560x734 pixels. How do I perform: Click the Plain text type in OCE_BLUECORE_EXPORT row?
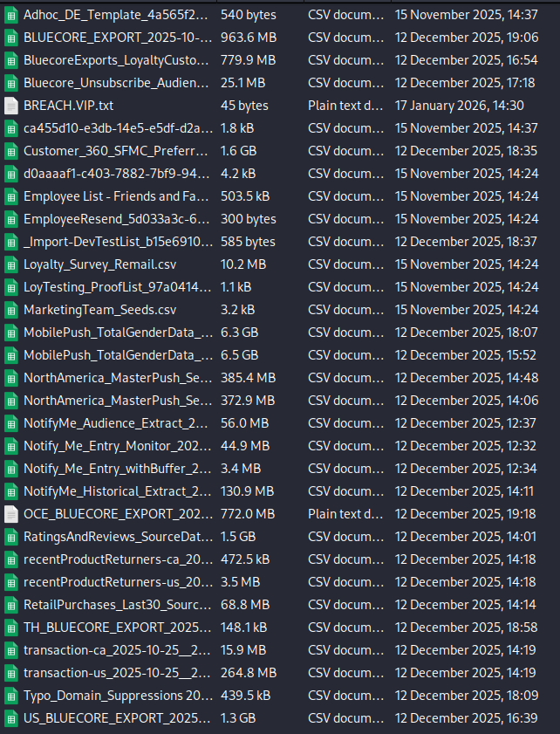click(x=345, y=514)
